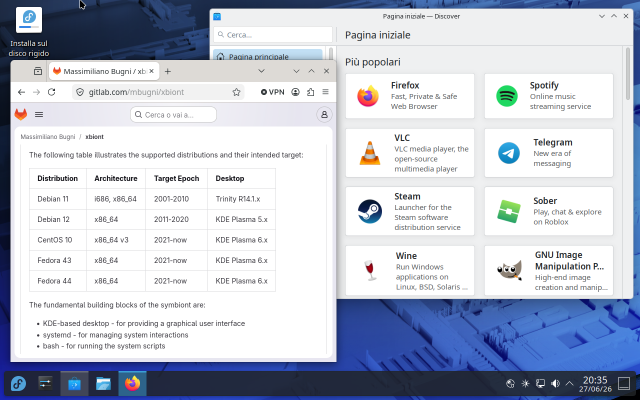Switch to Discover via its taskbar icon
Screen dimensions: 640x400
(74, 384)
